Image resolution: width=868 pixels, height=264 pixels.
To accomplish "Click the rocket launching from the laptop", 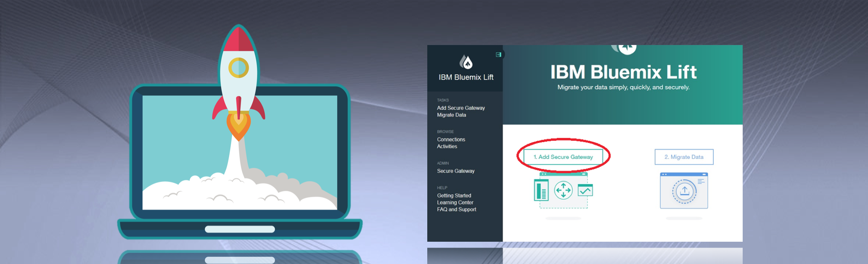I will pyautogui.click(x=238, y=80).
